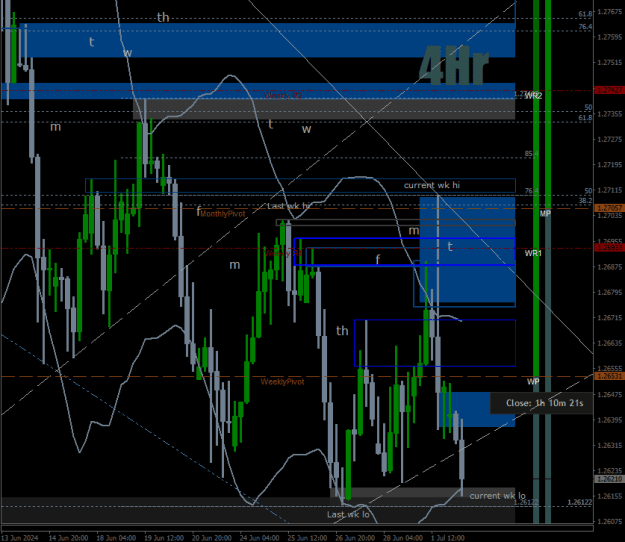625x542 pixels.
Task: Click the 1.26475 price axis value
Action: 610,395
